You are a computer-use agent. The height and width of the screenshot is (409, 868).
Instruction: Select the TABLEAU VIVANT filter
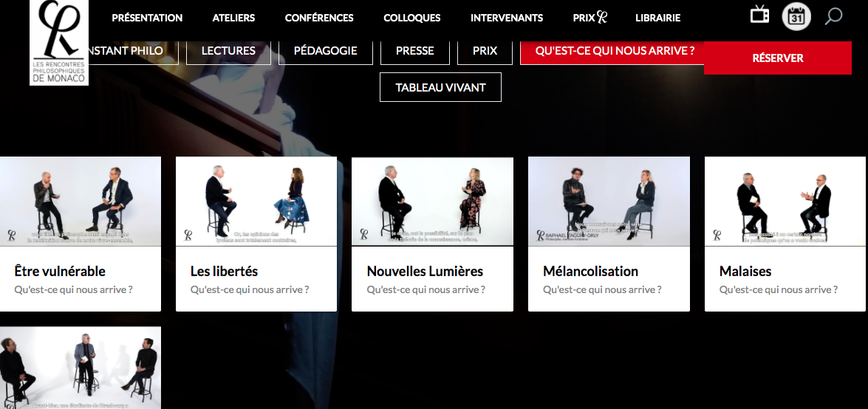click(440, 87)
